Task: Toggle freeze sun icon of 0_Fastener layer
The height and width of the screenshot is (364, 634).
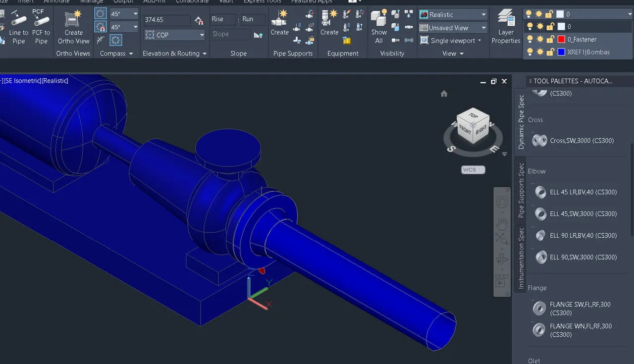Action: 540,39
